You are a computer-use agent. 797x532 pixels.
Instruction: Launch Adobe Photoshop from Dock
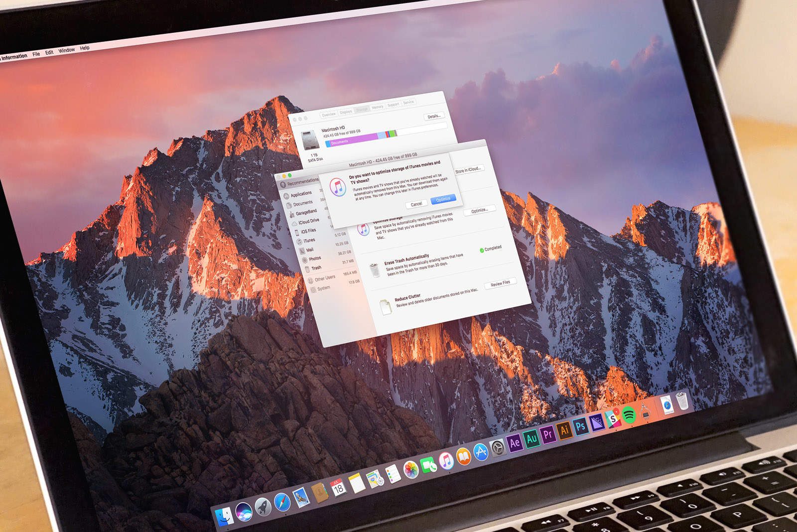(x=580, y=426)
